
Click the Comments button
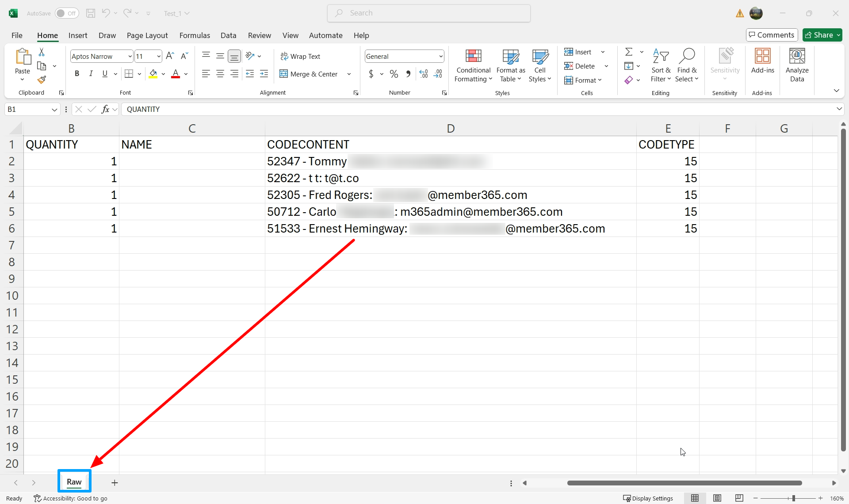772,35
